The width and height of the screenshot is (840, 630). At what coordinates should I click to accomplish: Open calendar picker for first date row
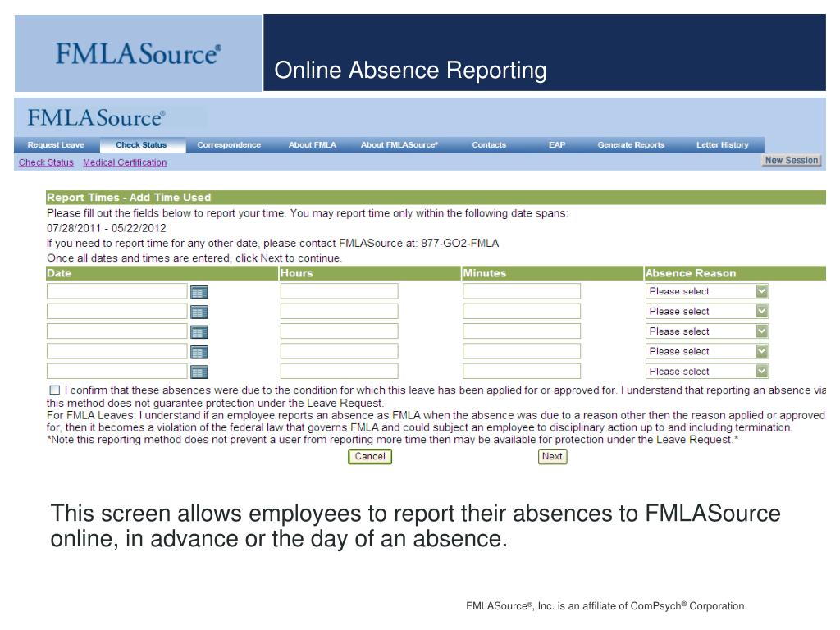point(199,292)
